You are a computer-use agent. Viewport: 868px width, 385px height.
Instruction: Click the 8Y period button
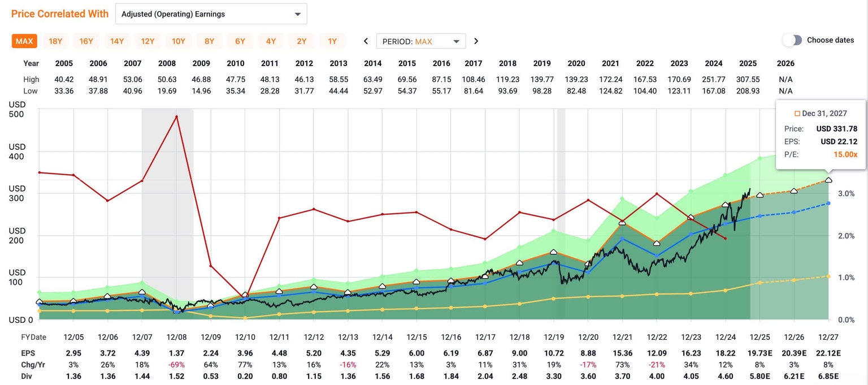209,41
